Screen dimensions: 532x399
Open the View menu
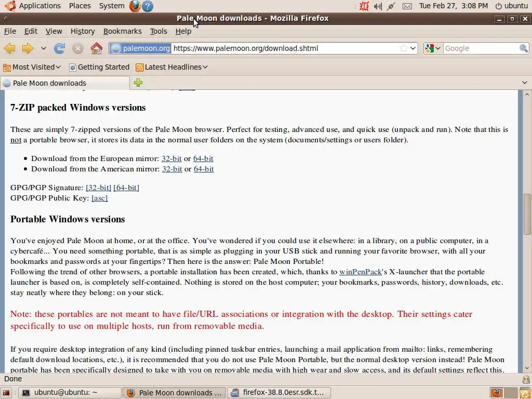(54, 31)
